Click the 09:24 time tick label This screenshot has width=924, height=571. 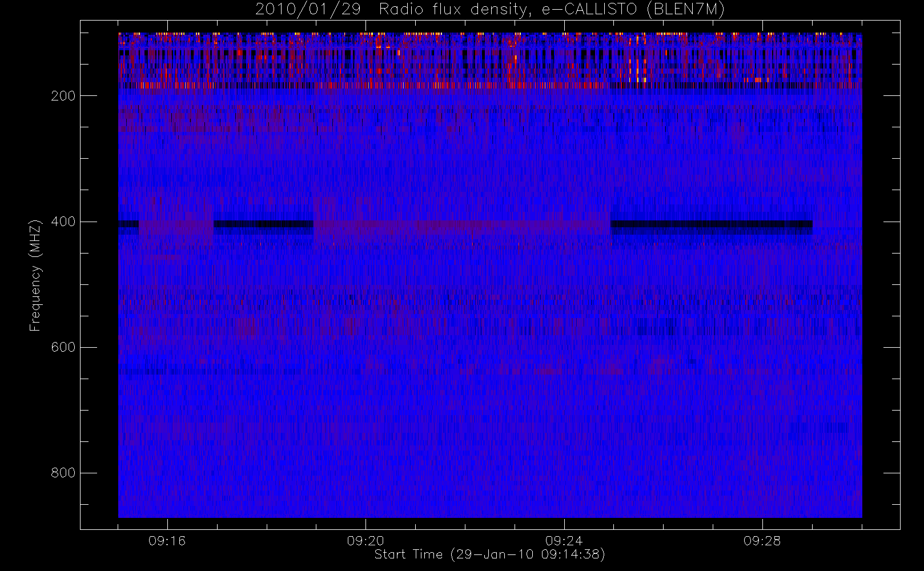click(564, 541)
